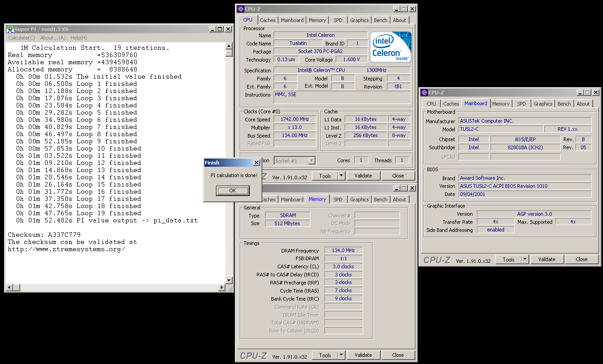Viewport: 603px width, 364px height.
Task: Expand Tools dropdown arrow in Memory window
Action: coord(341,355)
